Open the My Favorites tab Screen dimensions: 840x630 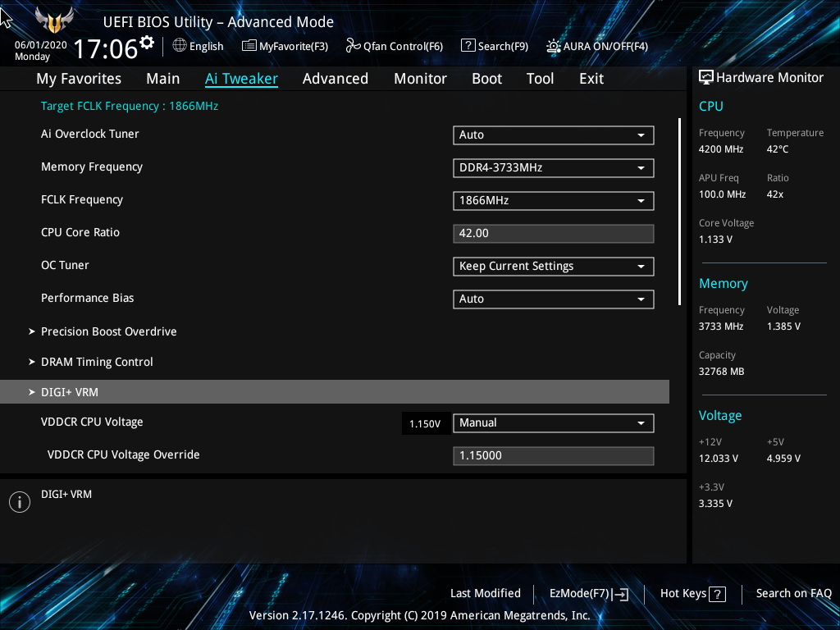[x=79, y=79]
